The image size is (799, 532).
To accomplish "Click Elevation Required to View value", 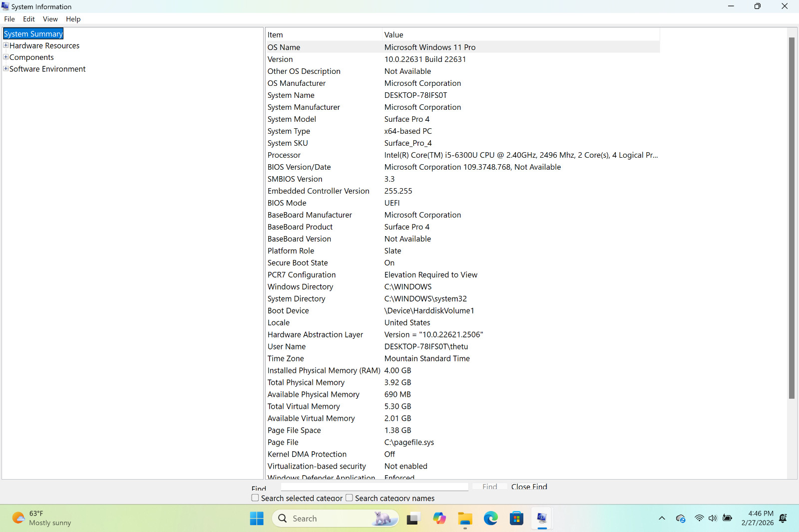I will pos(431,275).
